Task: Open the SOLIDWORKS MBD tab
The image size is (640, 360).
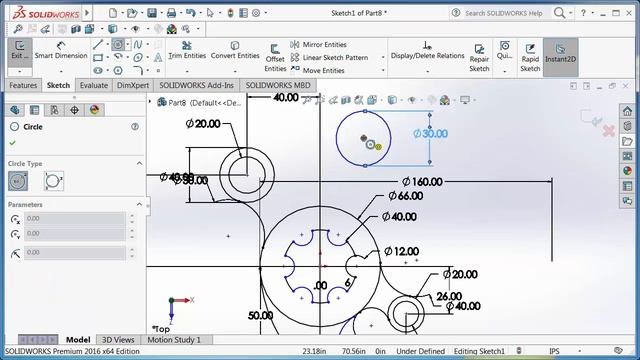Action: (278, 85)
